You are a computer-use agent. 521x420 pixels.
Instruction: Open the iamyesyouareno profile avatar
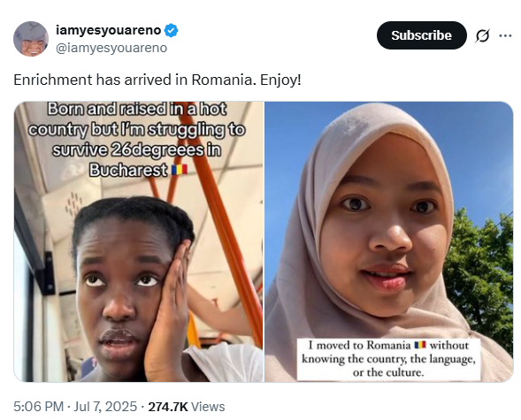pyautogui.click(x=31, y=39)
